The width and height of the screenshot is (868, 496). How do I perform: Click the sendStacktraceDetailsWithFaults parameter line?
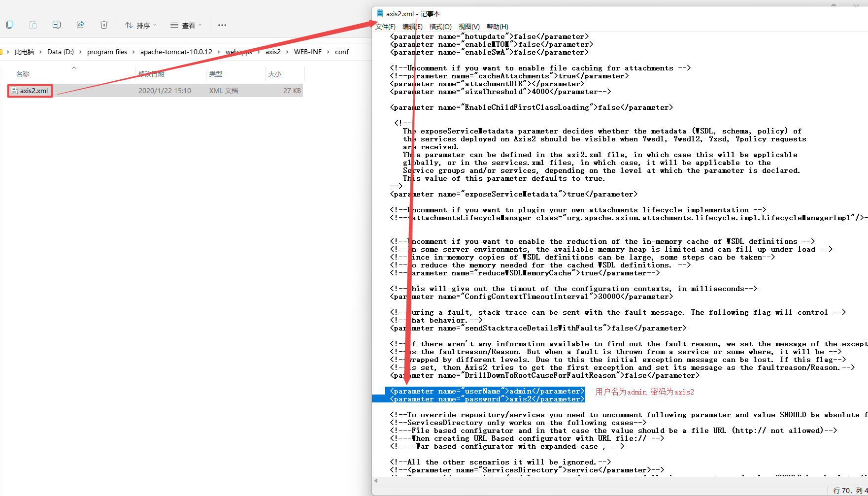pyautogui.click(x=538, y=328)
